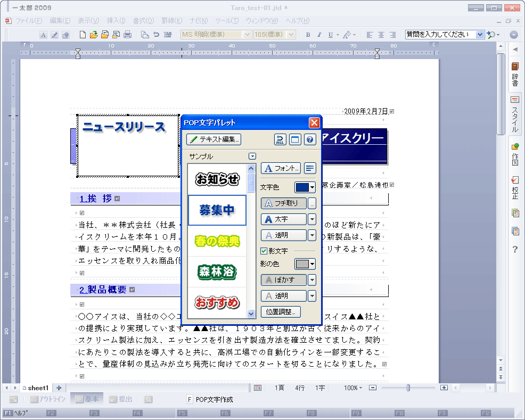Open the MS 明朝 font name dropdown

coord(247,35)
